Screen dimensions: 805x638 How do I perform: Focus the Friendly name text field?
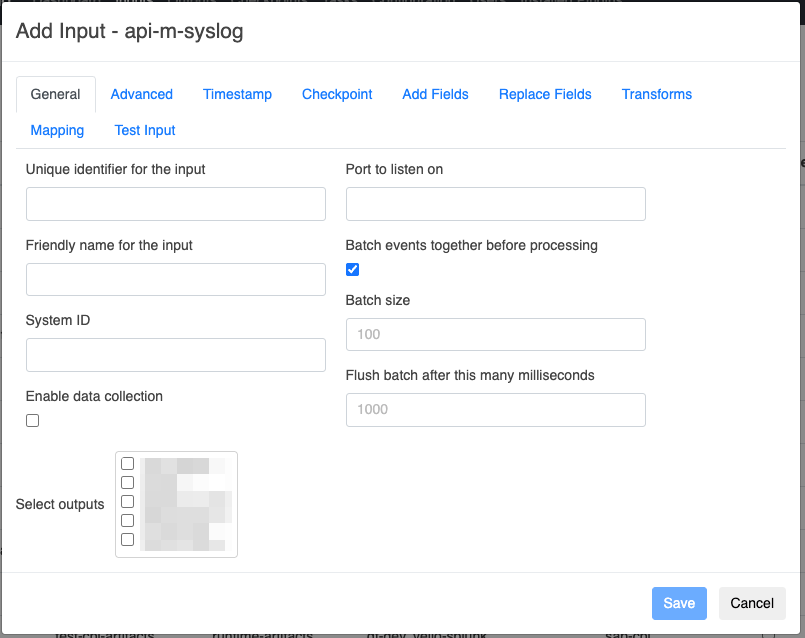tap(176, 280)
